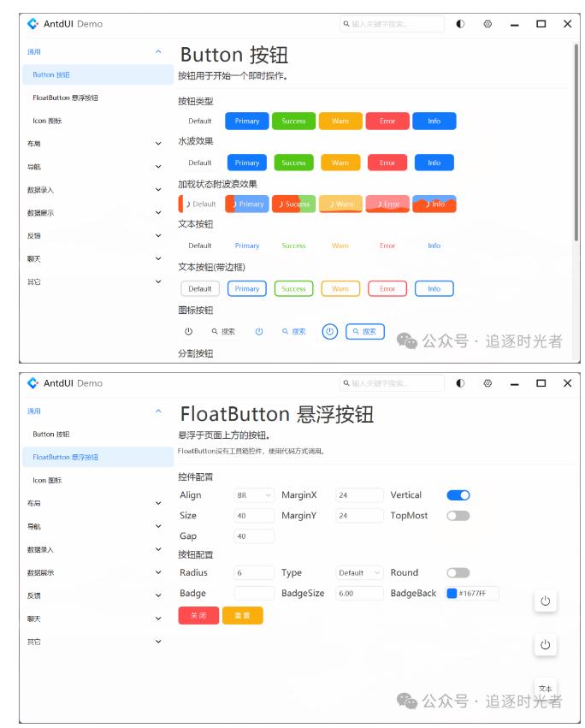Select highlighted FloatButton 悬浮按钮 sidebar item

pos(98,458)
